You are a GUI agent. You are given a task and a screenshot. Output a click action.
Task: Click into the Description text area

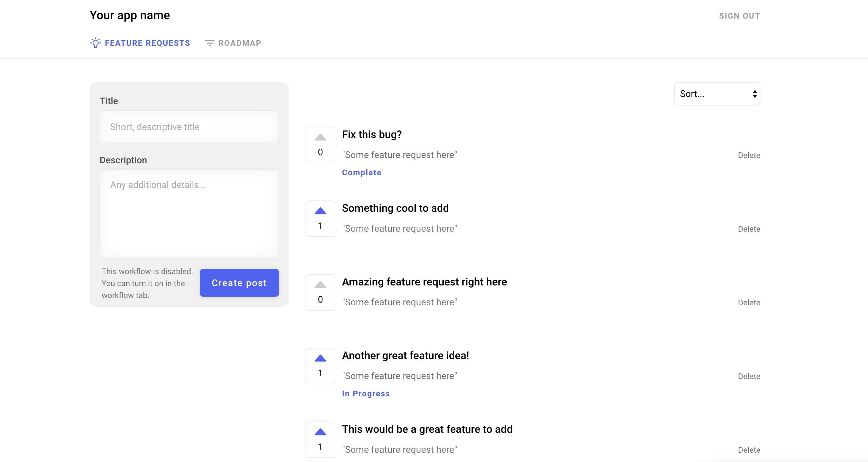click(189, 214)
